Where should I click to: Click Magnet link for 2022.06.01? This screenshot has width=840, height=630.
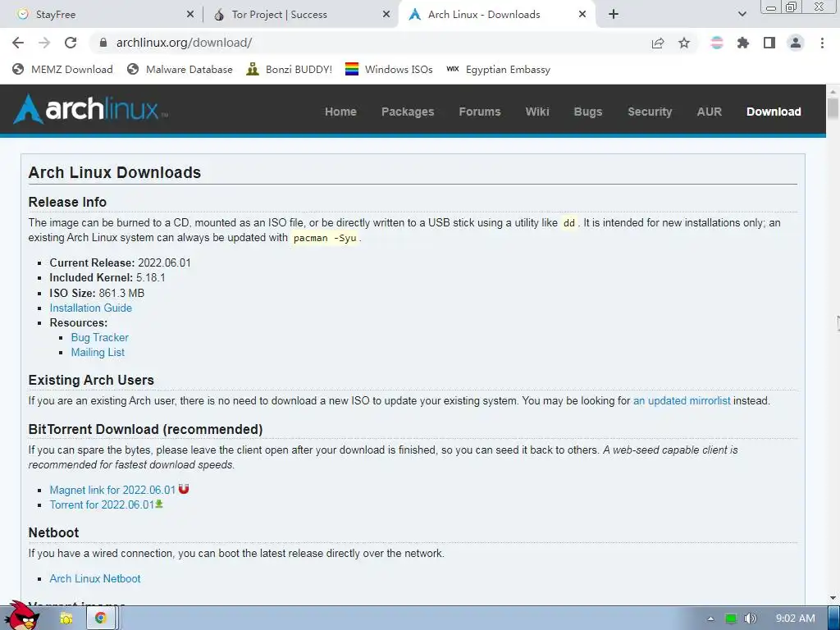click(x=112, y=491)
